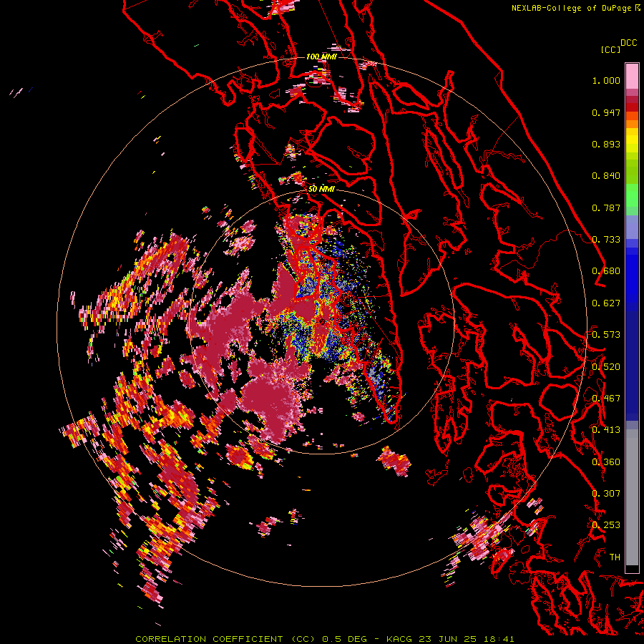Click the CORRELATION COEFFICIENT (CC) title text
Screen dimensions: 644x644
tap(225, 639)
